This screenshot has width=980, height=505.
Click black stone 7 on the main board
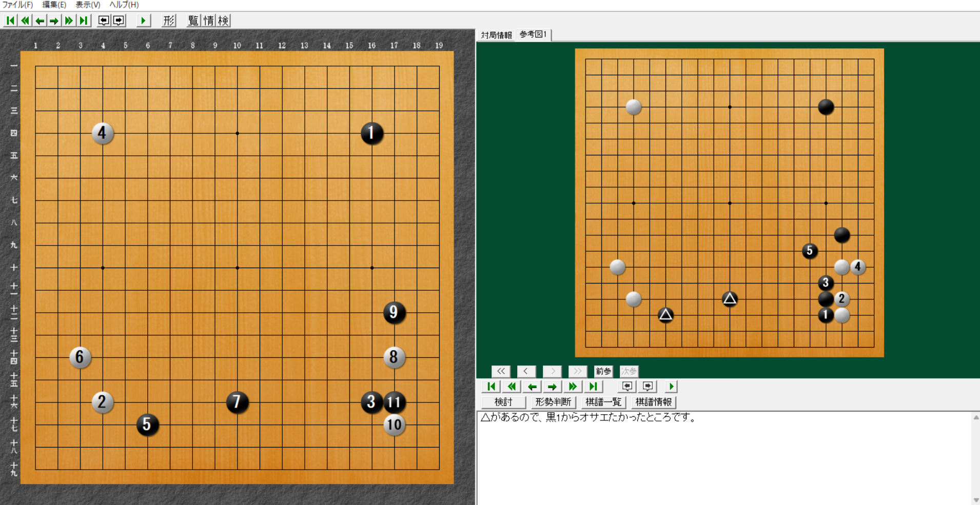(237, 402)
